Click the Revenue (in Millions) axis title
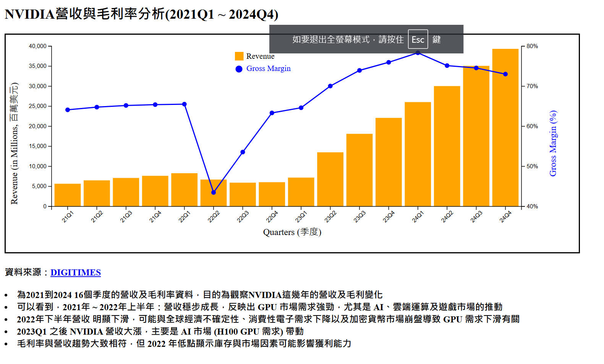The width and height of the screenshot is (604, 364). [14, 143]
